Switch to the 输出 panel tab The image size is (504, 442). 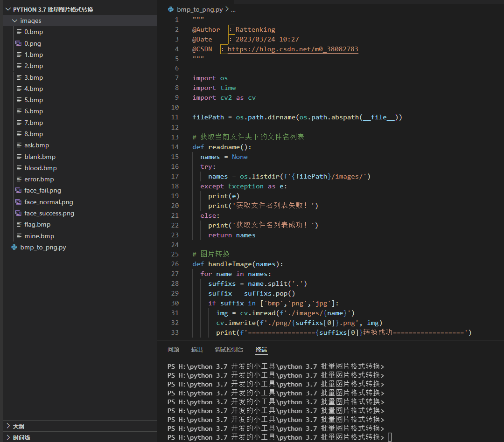196,350
